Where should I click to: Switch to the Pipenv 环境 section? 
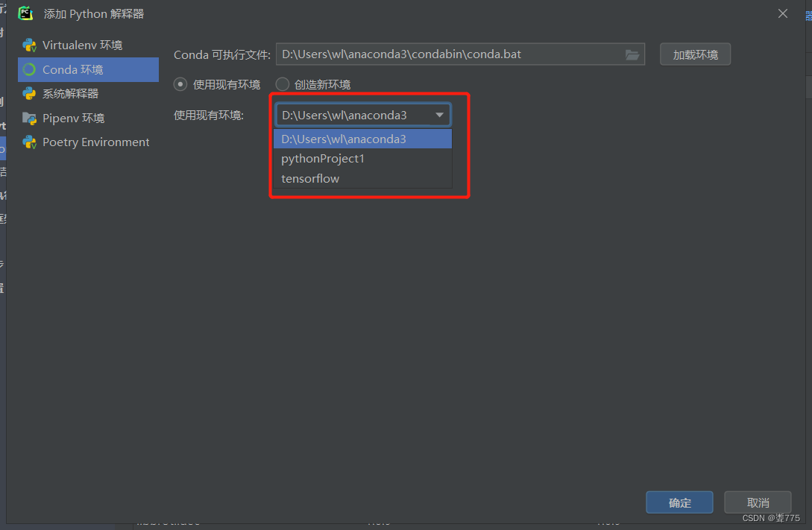coord(88,118)
